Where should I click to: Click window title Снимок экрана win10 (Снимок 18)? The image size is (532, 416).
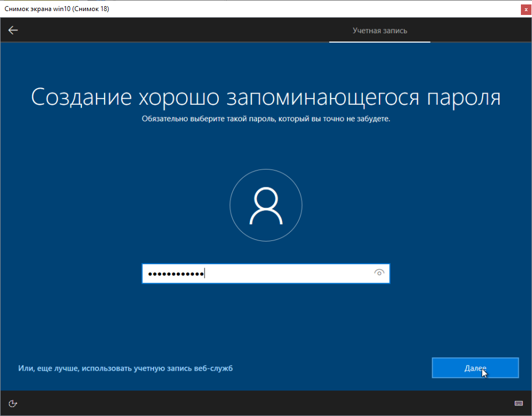pos(57,9)
